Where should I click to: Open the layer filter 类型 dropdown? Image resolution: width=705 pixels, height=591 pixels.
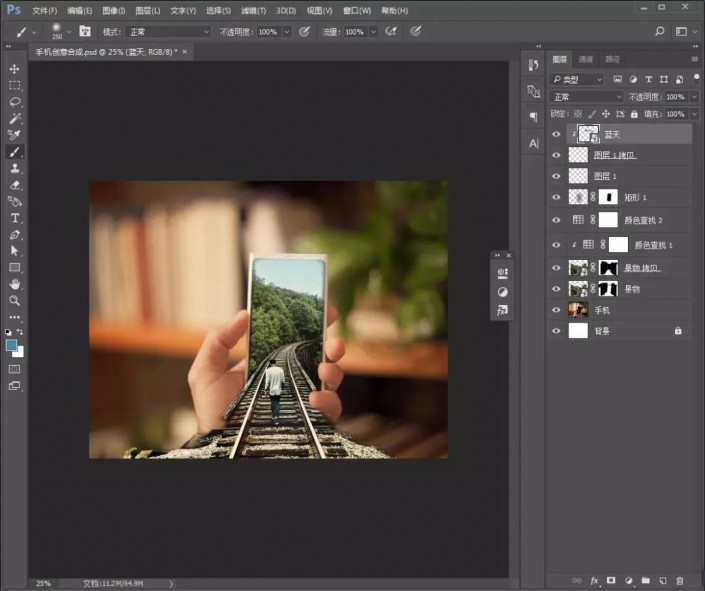point(576,80)
